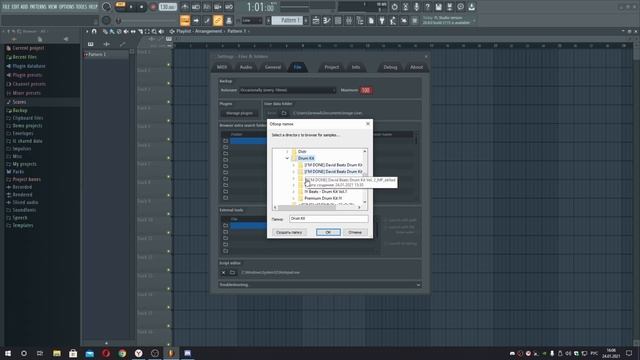Expand the Premium Drum Kit folder

point(293,198)
